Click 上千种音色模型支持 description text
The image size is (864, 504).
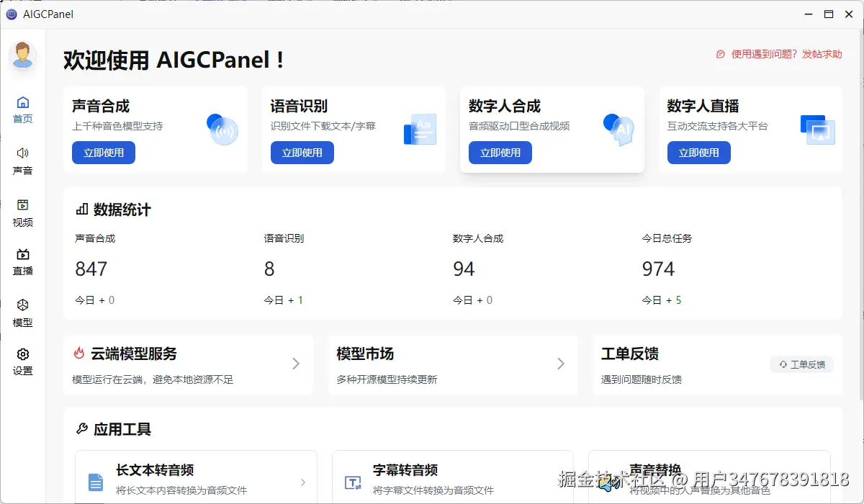tap(117, 126)
